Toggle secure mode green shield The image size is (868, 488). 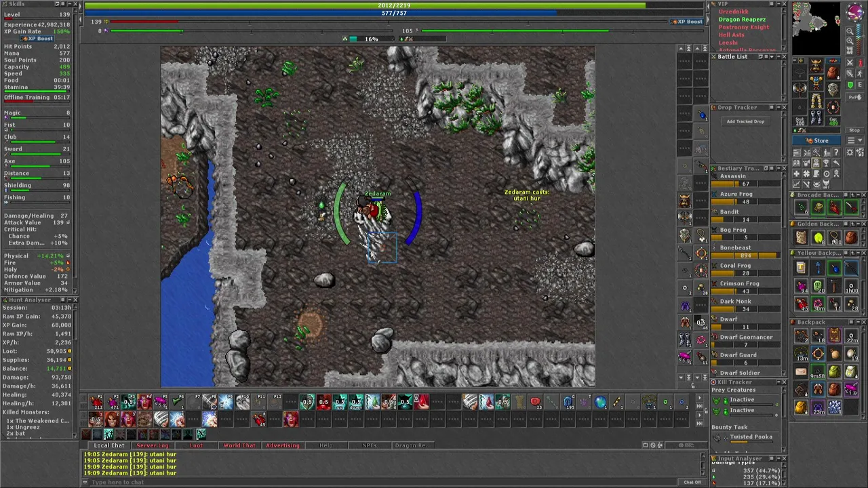(850, 85)
